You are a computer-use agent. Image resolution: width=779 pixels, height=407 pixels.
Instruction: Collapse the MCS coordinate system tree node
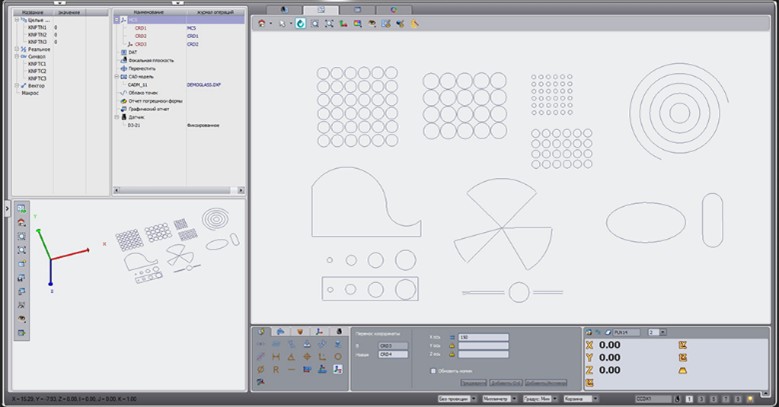point(115,19)
